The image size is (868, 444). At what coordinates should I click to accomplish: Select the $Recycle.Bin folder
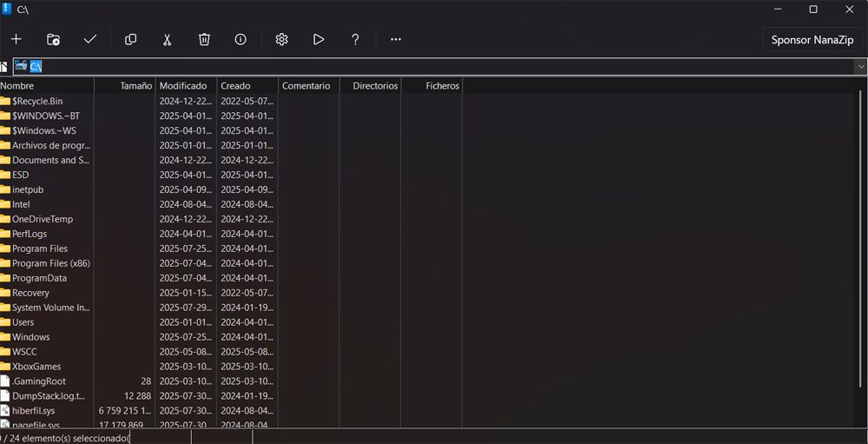tap(37, 102)
